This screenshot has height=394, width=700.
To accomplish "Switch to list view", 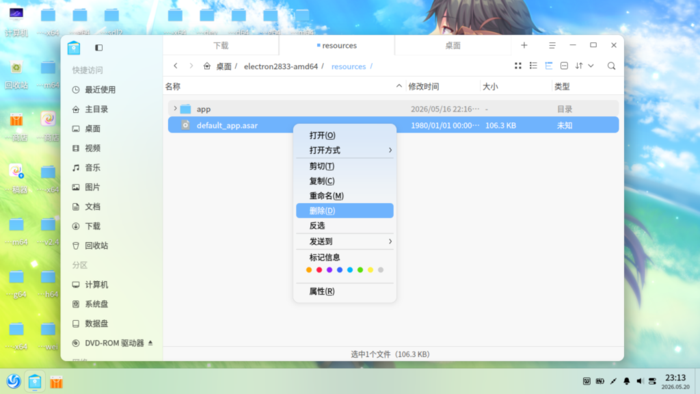I will (x=533, y=66).
